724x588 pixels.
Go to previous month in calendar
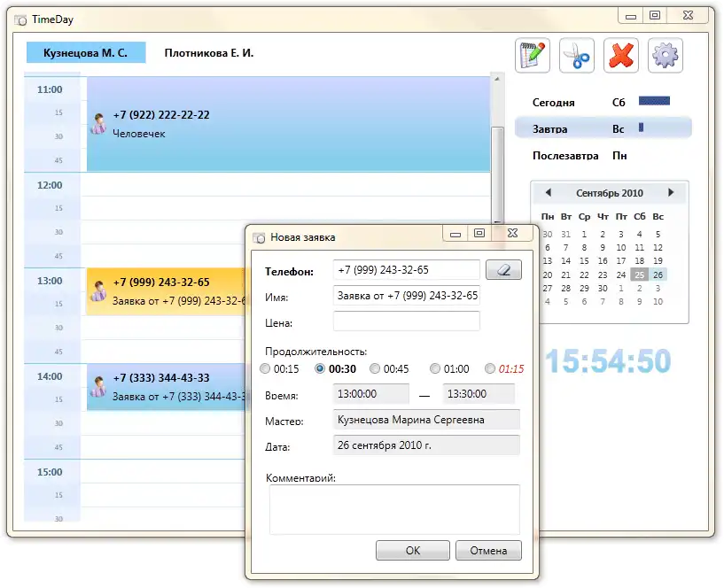[x=548, y=192]
